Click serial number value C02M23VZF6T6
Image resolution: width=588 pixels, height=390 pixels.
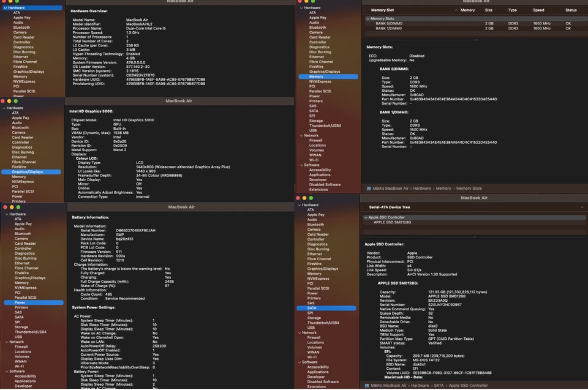(x=140, y=75)
